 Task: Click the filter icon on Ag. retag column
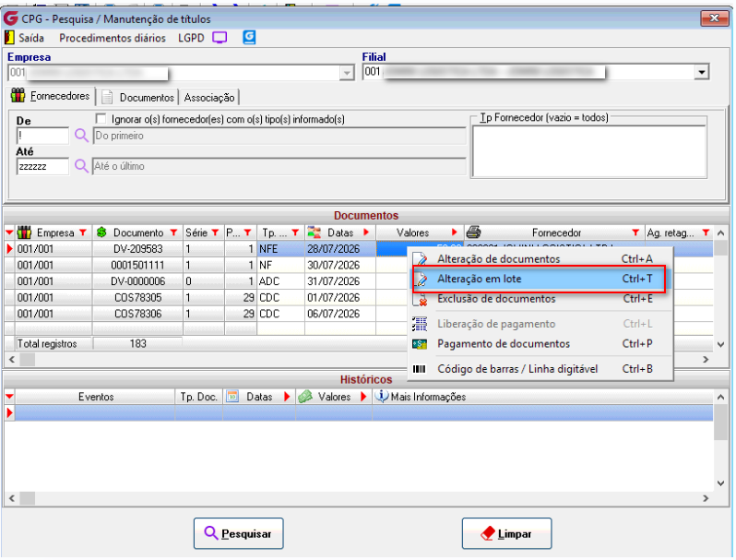pyautogui.click(x=706, y=232)
